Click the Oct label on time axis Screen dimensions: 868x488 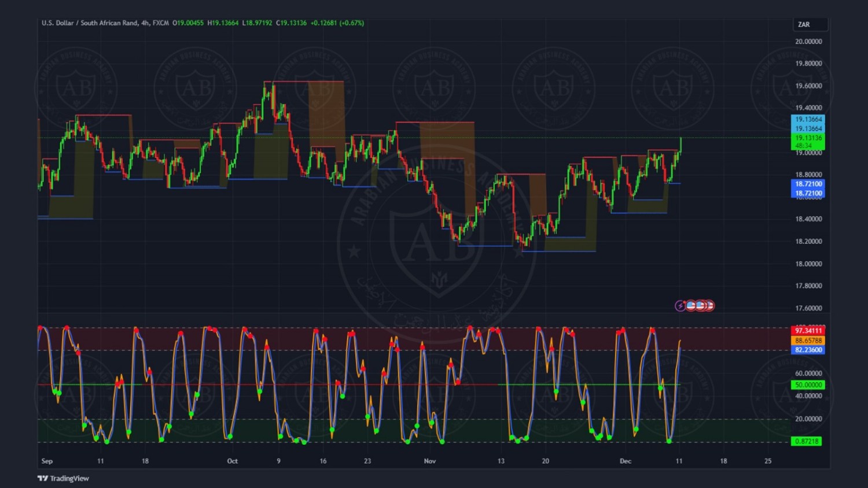click(x=232, y=461)
